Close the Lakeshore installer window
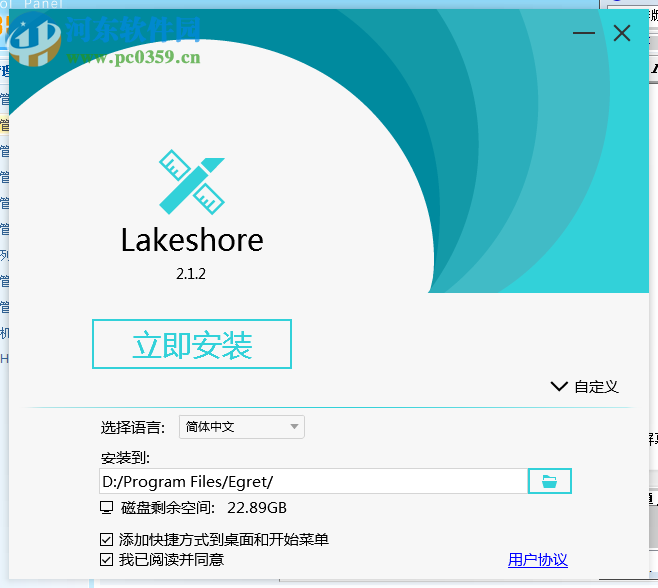658x588 pixels. click(x=621, y=33)
